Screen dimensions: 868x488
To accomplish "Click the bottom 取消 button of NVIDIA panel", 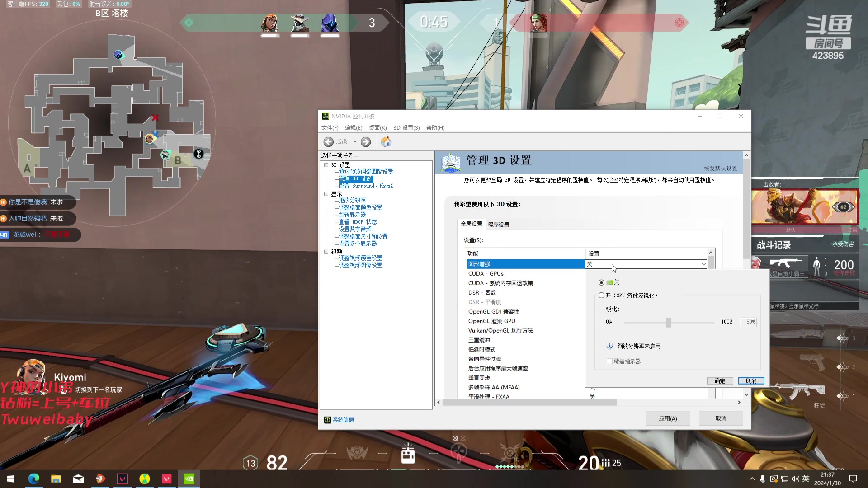I will (721, 419).
